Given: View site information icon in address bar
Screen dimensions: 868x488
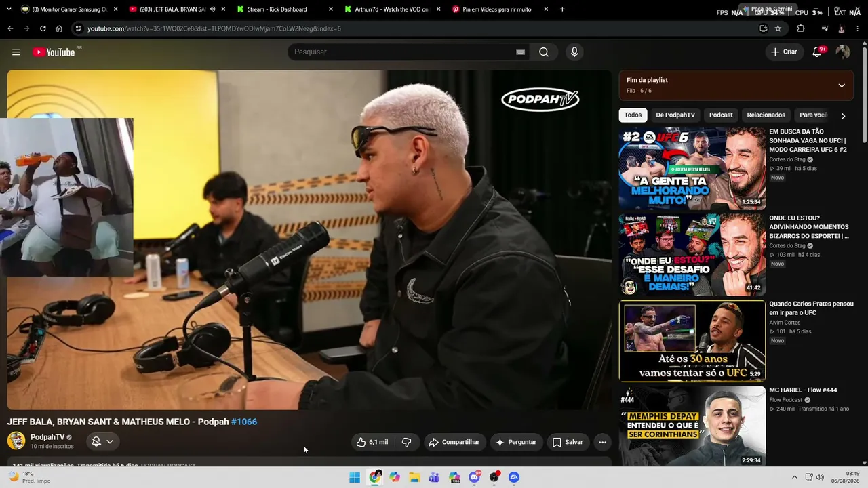Looking at the screenshot, I should (x=79, y=28).
